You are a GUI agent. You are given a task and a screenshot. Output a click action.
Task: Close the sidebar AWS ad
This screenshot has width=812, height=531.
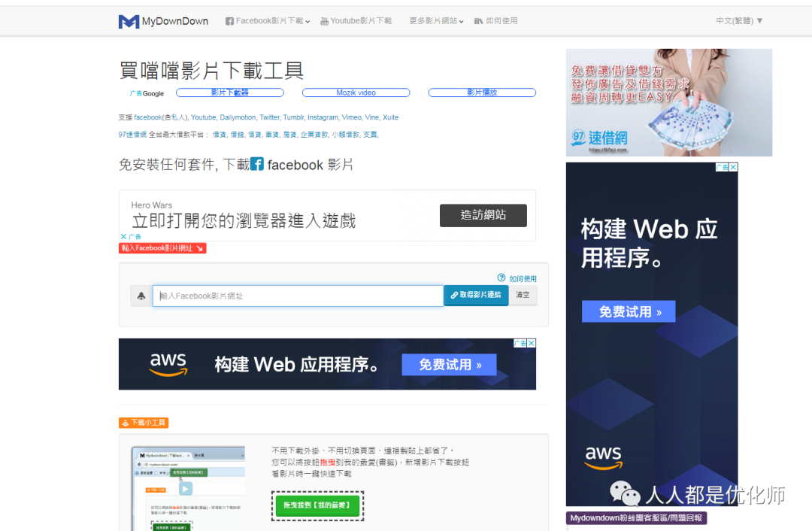[733, 167]
